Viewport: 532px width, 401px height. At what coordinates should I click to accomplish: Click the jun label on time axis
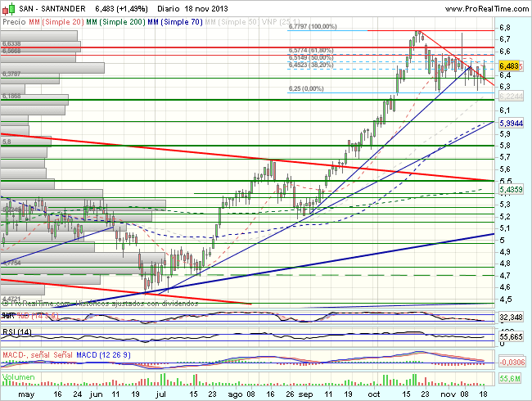[97, 394]
